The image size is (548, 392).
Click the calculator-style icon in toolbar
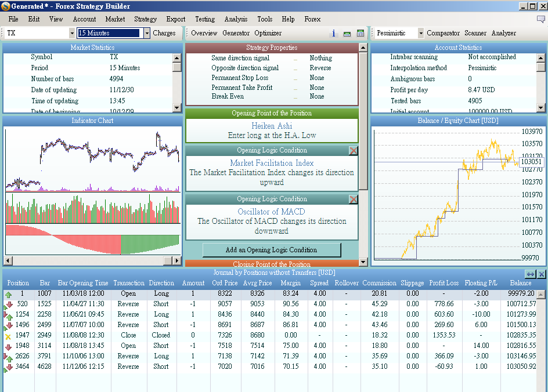coord(360,33)
